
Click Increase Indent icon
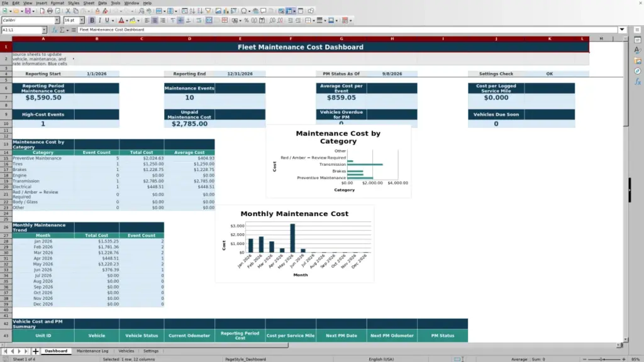291,20
